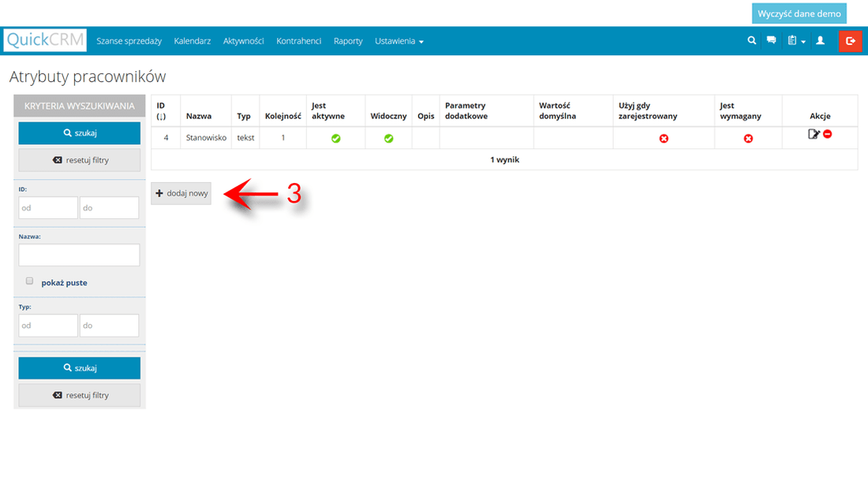This screenshot has width=868, height=496.
Task: Click green 'Jest aktywne' status icon
Action: [335, 138]
